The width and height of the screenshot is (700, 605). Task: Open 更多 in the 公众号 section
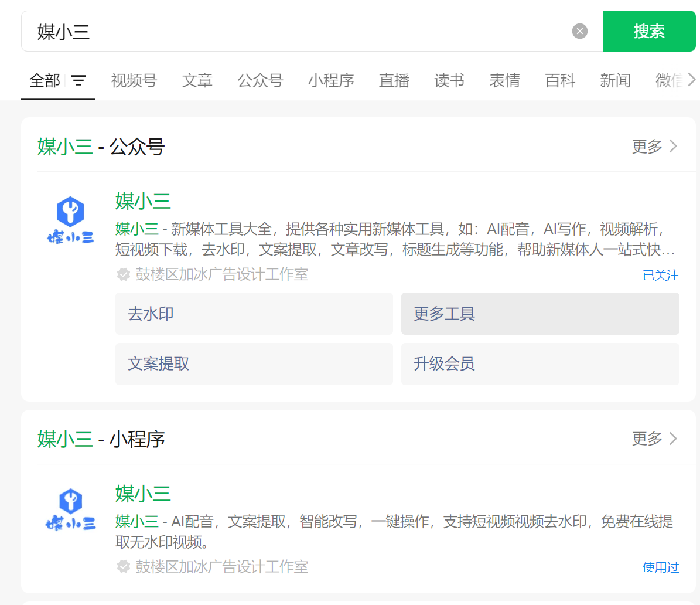654,146
